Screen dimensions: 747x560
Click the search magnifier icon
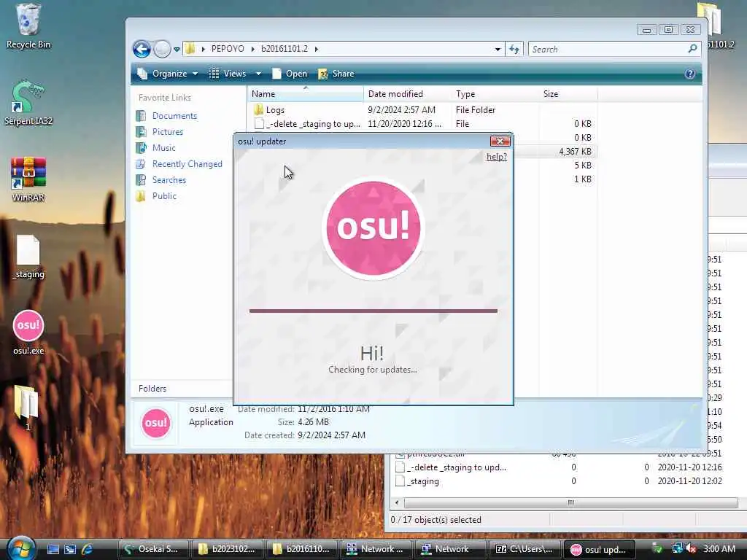click(x=693, y=49)
